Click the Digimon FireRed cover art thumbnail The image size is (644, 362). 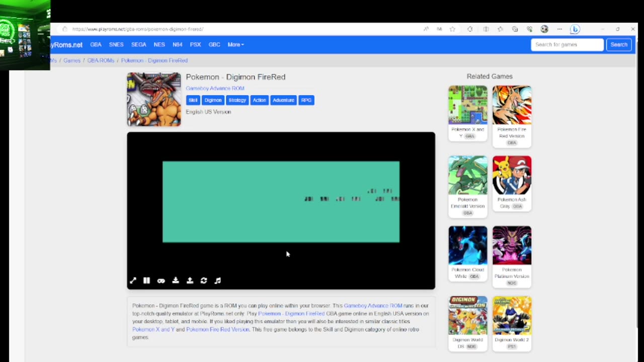tap(153, 99)
